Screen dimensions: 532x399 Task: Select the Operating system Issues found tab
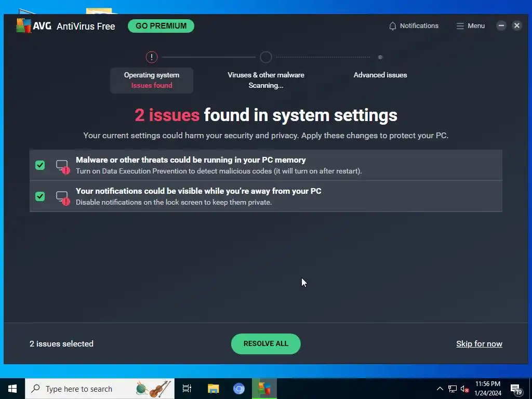[152, 81]
